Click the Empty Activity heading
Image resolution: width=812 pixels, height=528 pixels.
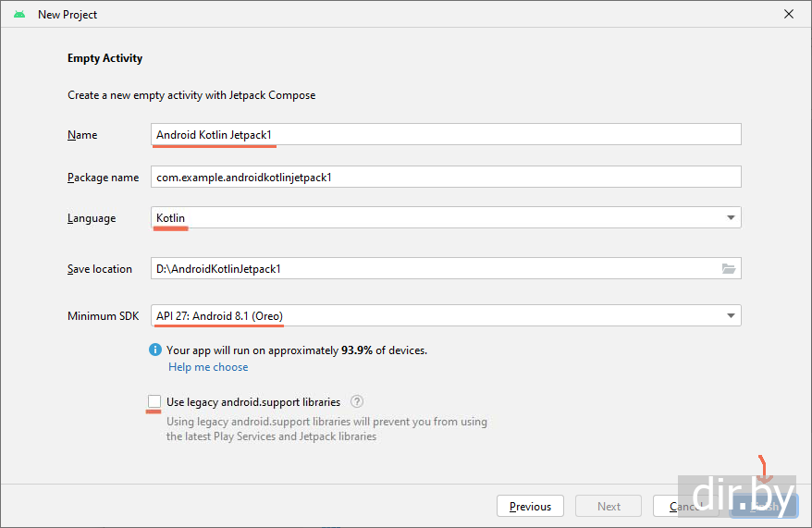(x=105, y=58)
